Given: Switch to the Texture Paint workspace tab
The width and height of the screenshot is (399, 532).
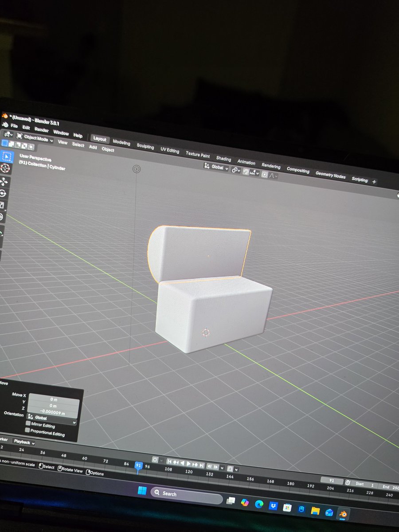Looking at the screenshot, I should tap(198, 155).
